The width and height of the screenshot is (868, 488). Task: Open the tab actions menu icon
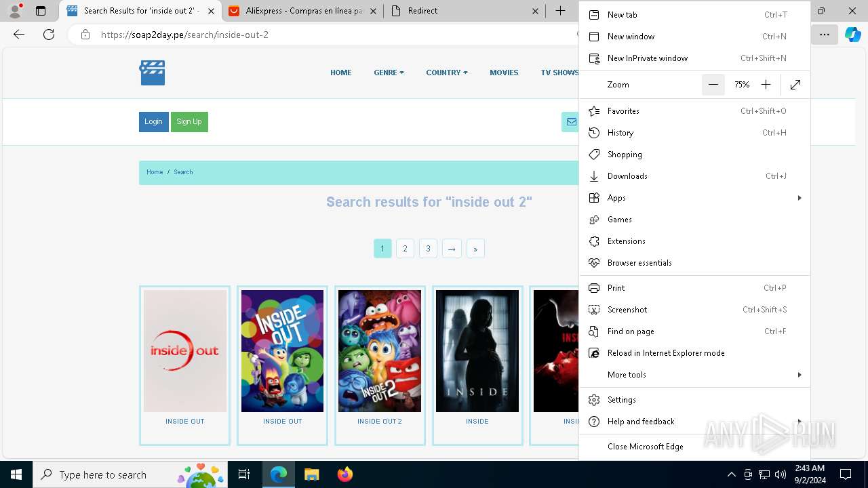point(41,11)
